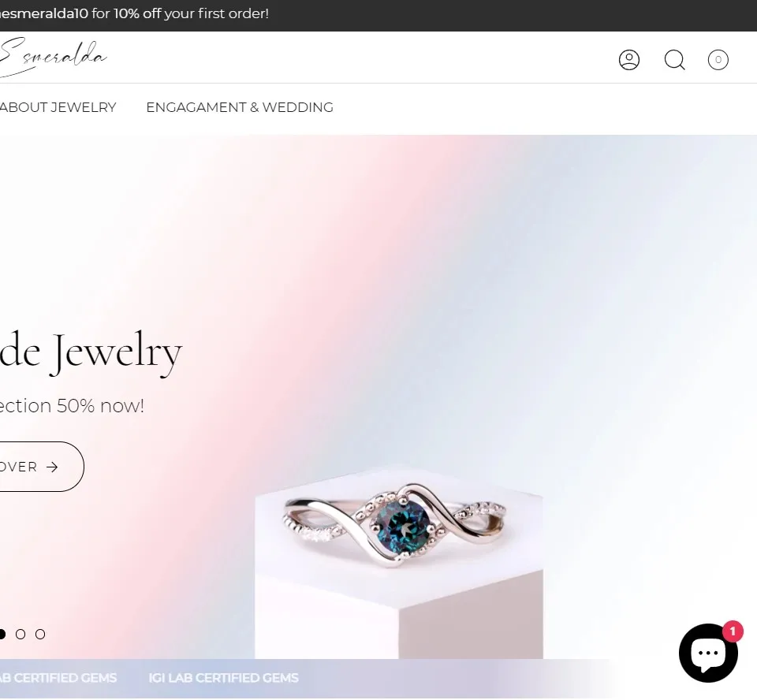Click the 50% now promo subtitle

72,405
